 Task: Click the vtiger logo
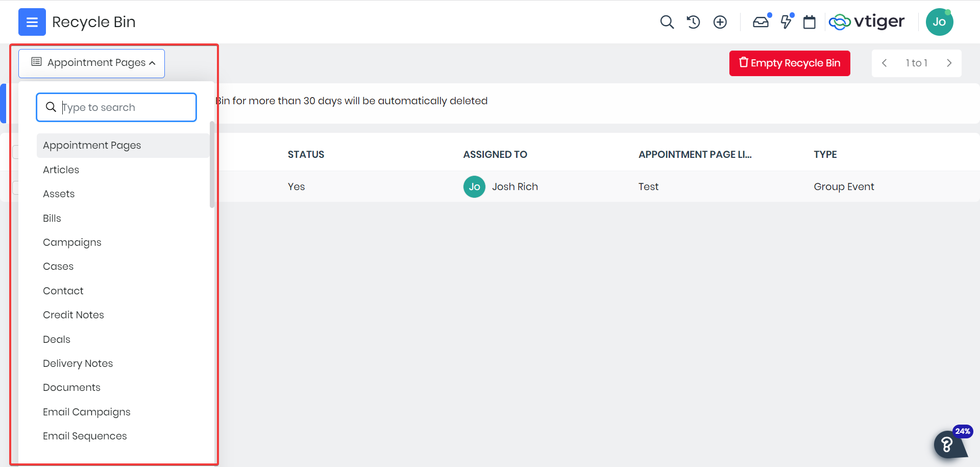point(867,22)
